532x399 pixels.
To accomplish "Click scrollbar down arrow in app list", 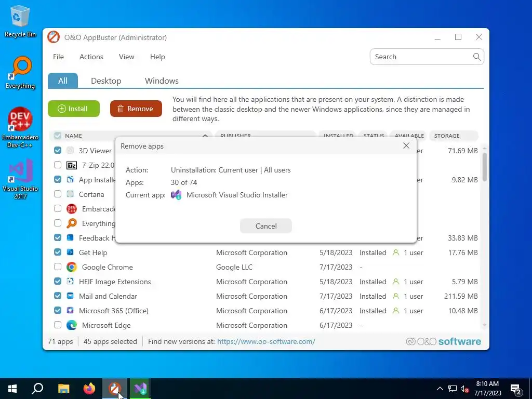I will 484,325.
